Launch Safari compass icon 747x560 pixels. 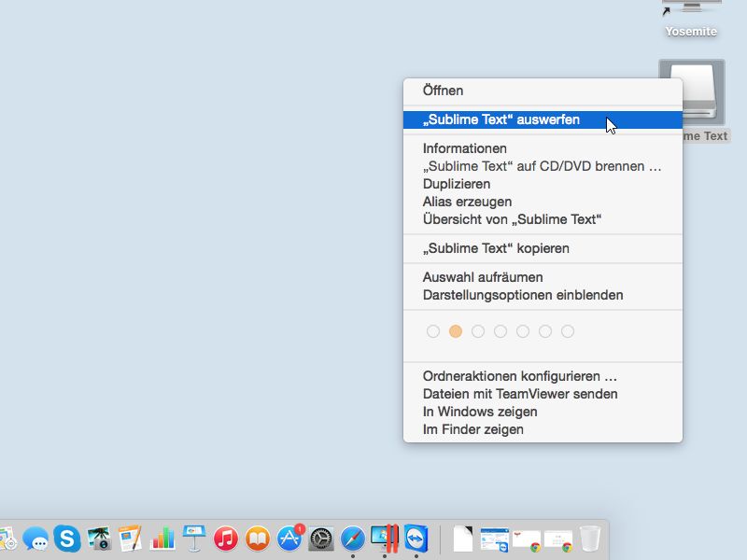[353, 539]
